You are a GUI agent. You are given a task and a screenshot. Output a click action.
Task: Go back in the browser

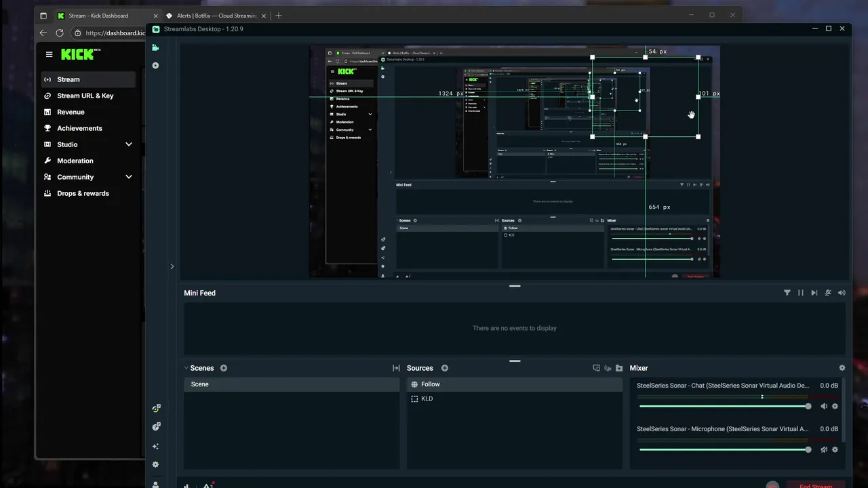43,33
